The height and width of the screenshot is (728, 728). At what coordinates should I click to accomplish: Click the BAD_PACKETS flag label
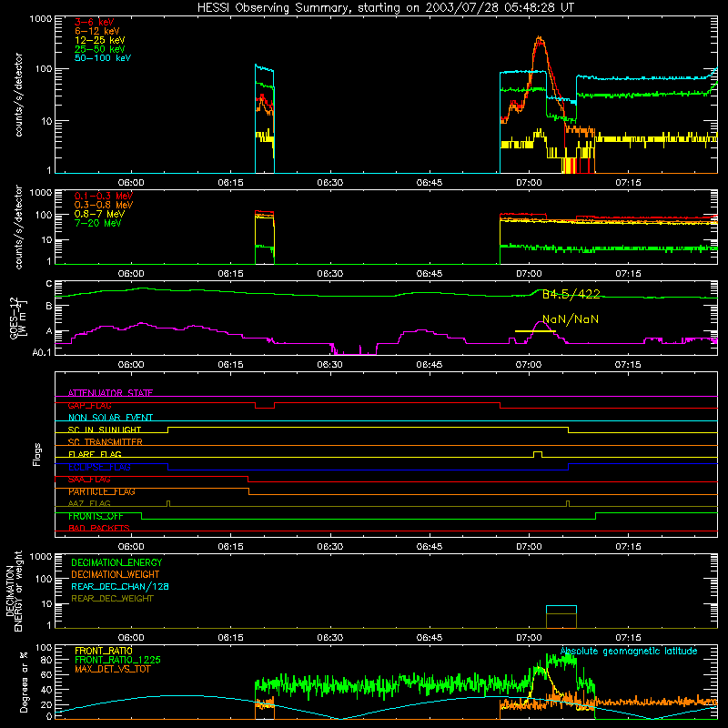click(x=99, y=529)
